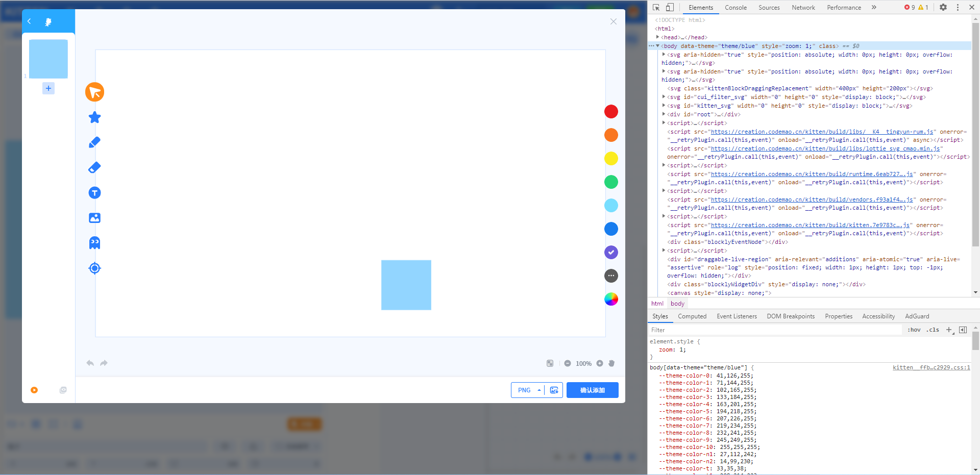Select the orange arrow selection tool
The image size is (980, 475).
(x=94, y=92)
